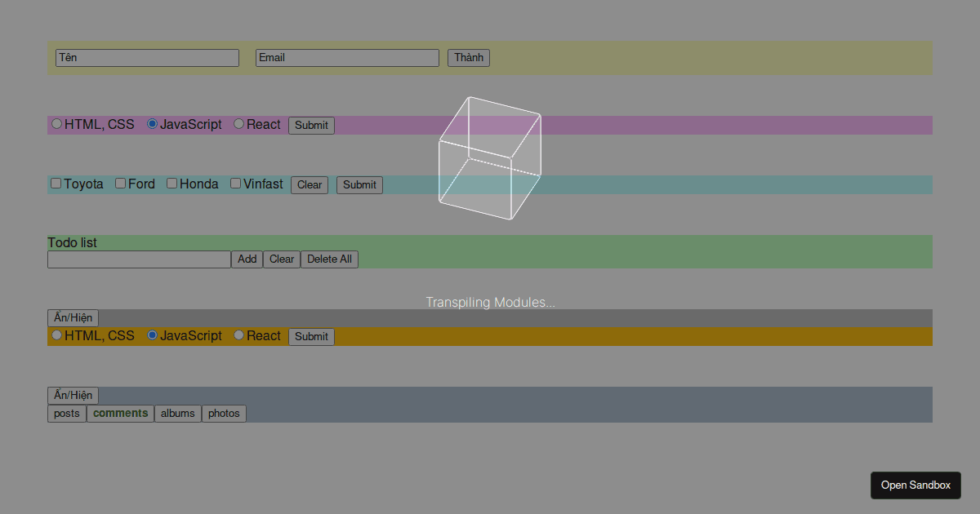Select React radio in orange row
980x514 pixels.
tap(239, 335)
